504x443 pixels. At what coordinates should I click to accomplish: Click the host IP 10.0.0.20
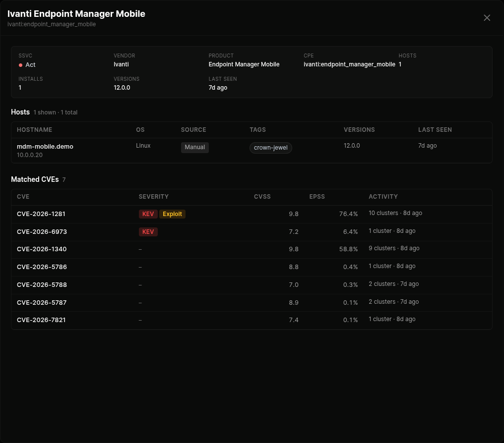pyautogui.click(x=30, y=155)
